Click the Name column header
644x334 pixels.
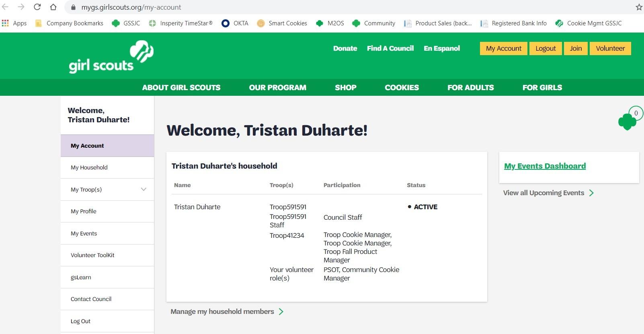pyautogui.click(x=182, y=185)
